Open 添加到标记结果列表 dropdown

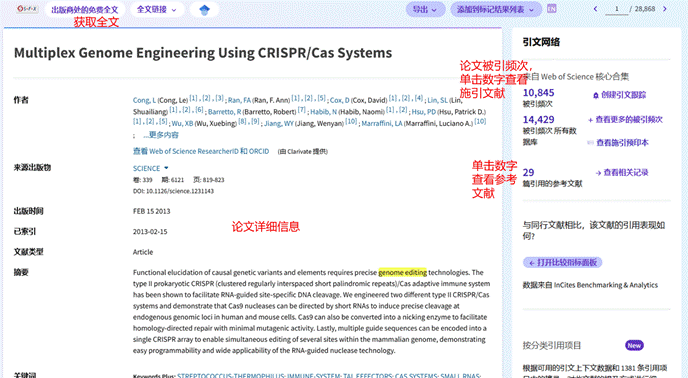click(x=495, y=9)
